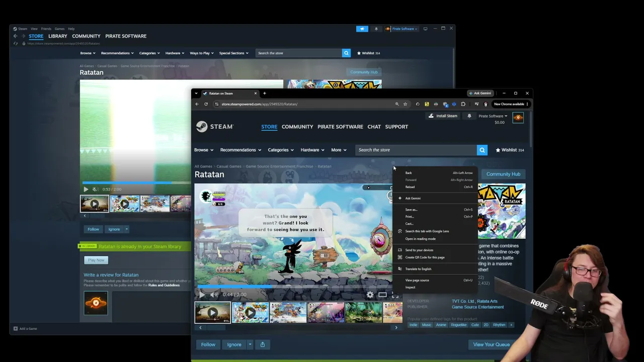
Task: Open CHAT tab in browser Steam page
Action: [374, 127]
